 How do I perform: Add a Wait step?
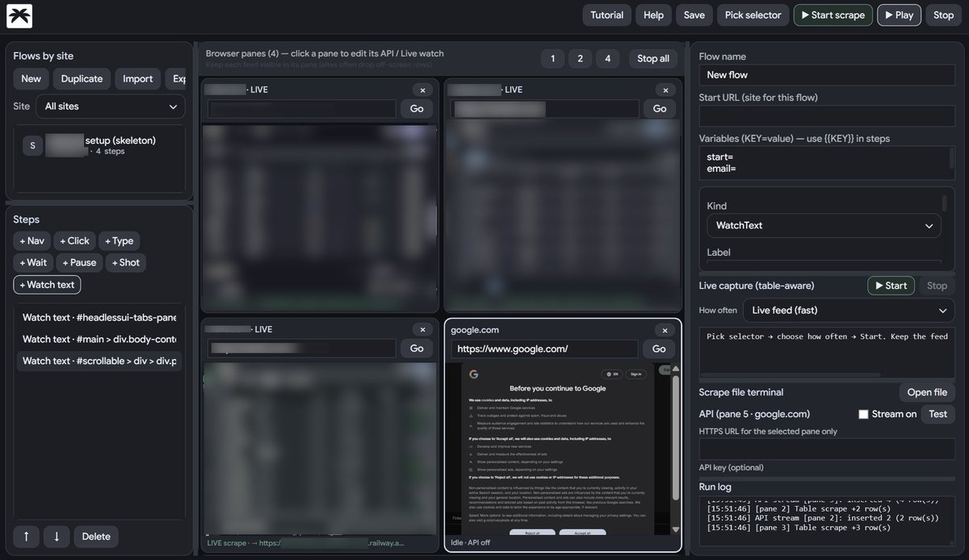pyautogui.click(x=33, y=262)
